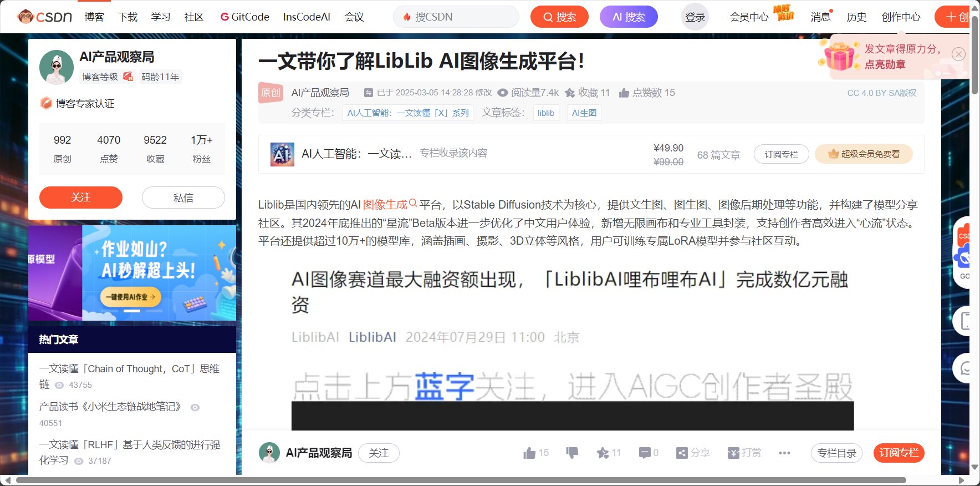The width and height of the screenshot is (980, 486).
Task: Click the edit-time calendar icon
Action: (x=369, y=93)
